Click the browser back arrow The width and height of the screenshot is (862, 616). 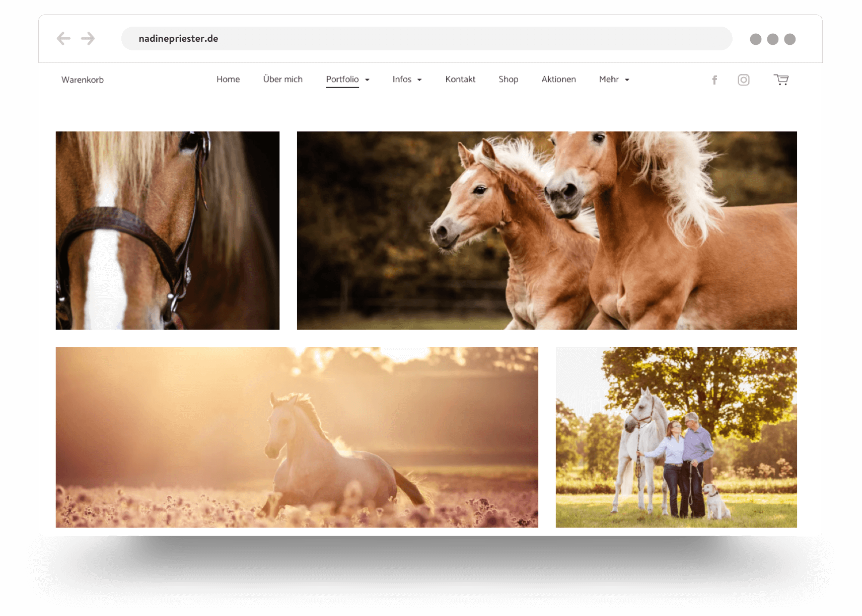pyautogui.click(x=63, y=38)
